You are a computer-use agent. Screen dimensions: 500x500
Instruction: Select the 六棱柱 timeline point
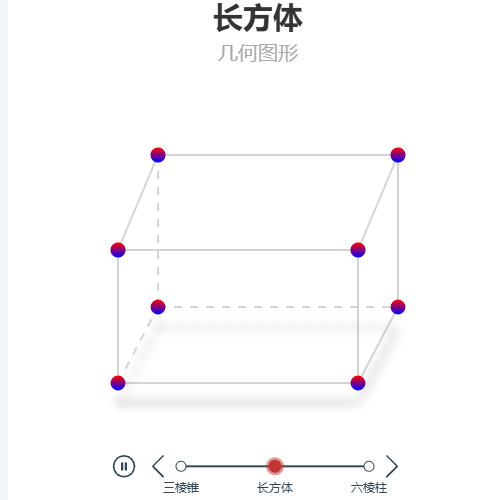coord(369,466)
